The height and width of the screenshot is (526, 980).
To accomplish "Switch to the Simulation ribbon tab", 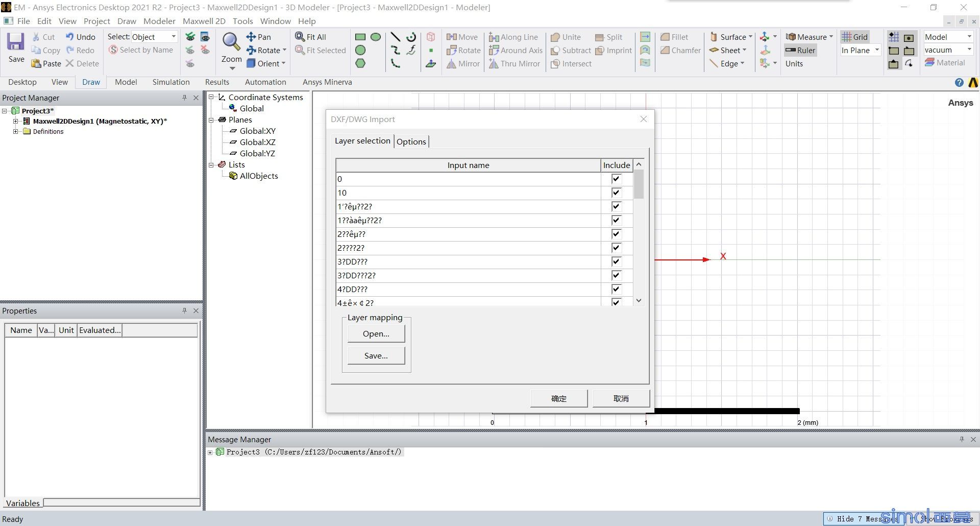I will [x=171, y=82].
